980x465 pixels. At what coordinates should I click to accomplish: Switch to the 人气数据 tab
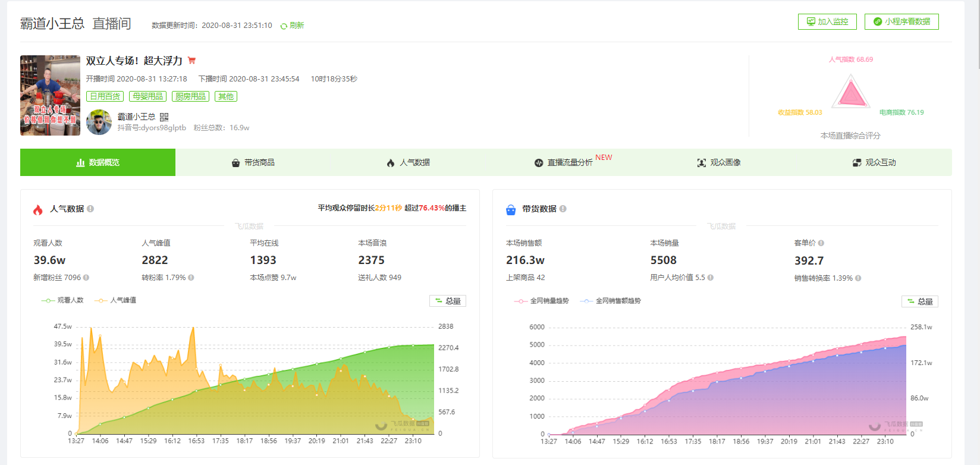coord(408,162)
